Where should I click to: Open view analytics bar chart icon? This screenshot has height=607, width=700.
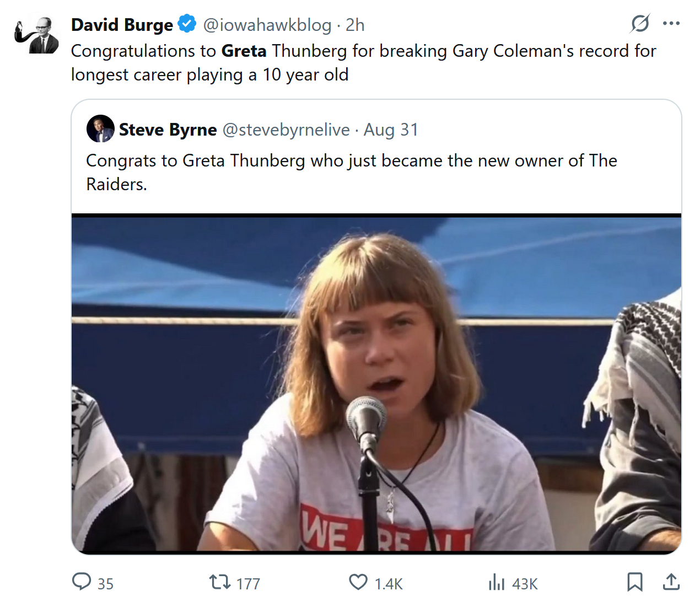click(497, 582)
